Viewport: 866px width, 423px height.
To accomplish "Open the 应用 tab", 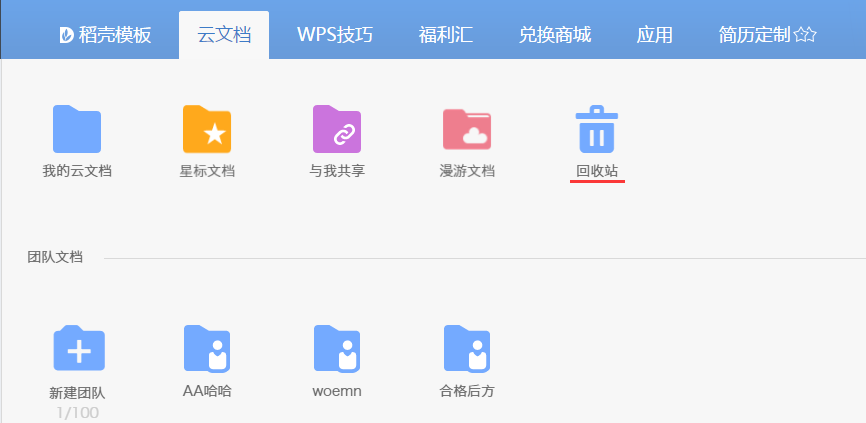I will tap(654, 36).
